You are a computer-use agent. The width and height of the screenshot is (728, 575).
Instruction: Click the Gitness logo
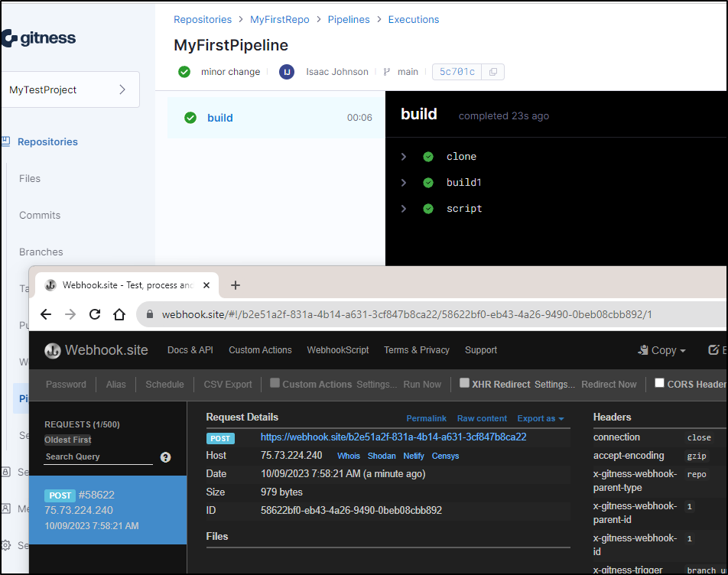pos(39,38)
